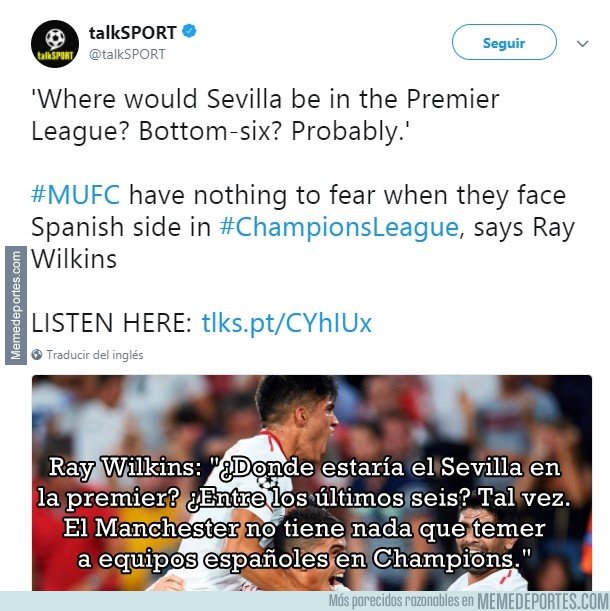Follow talkSPORT with the Seguir button
The image size is (610, 611).
coord(504,42)
